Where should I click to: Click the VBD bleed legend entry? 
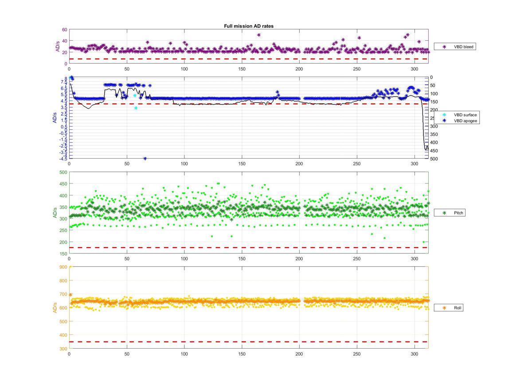pos(454,47)
